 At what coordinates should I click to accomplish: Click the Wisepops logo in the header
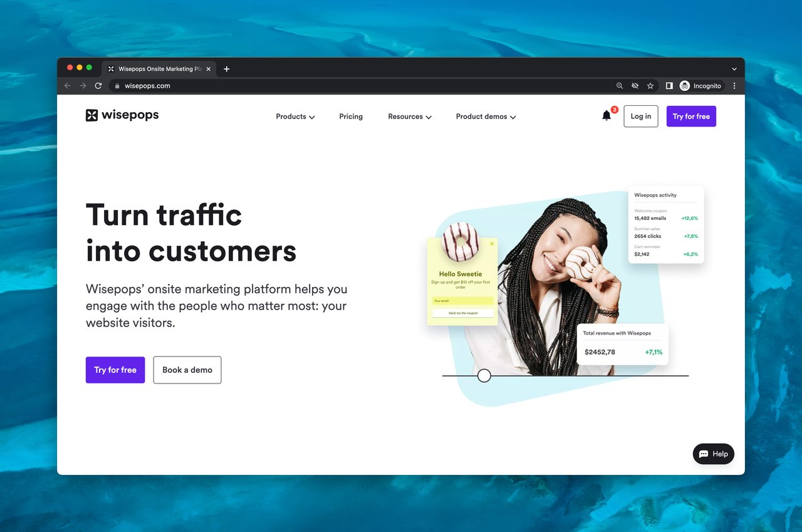pyautogui.click(x=122, y=115)
